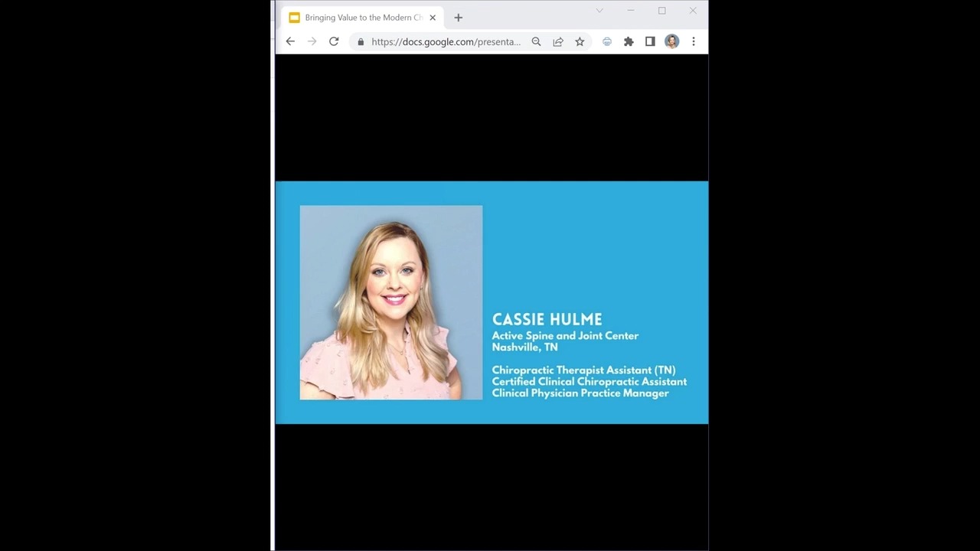
Task: Click the 'CASSIE HULME' name heading
Action: tap(547, 319)
